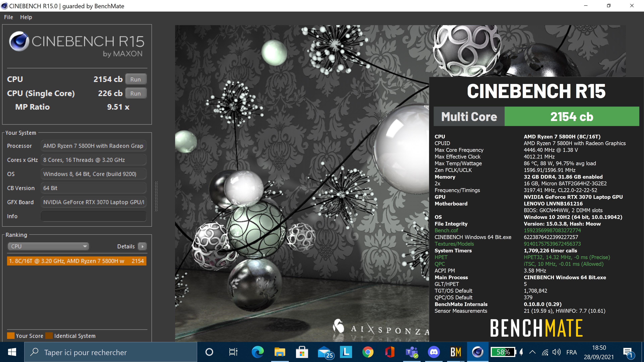Restore down the Cinebench window
The height and width of the screenshot is (362, 644).
[609, 6]
